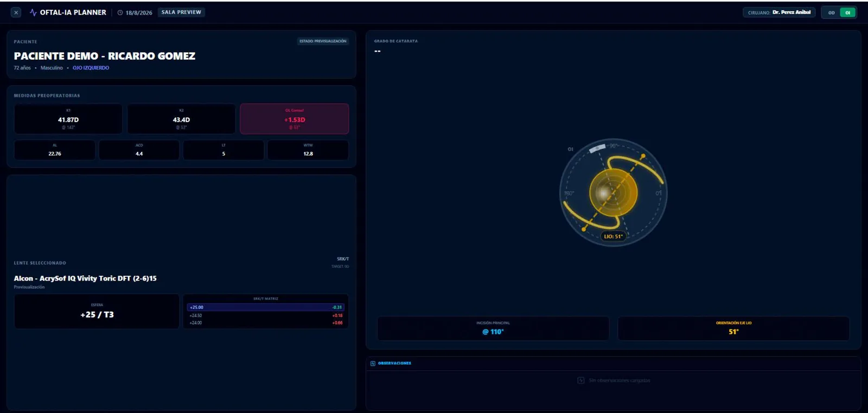This screenshot has height=413, width=868.
Task: Click the observaciones note icon
Action: pyautogui.click(x=373, y=363)
